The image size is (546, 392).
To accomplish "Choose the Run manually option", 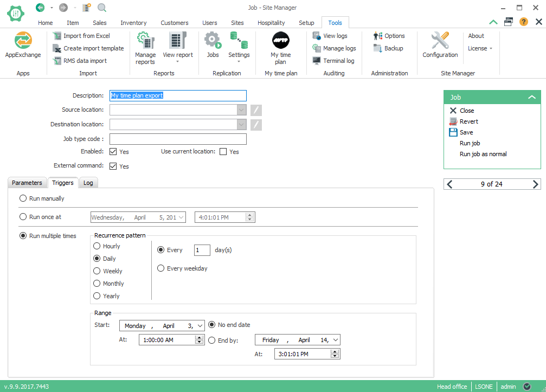I will 23,198.
